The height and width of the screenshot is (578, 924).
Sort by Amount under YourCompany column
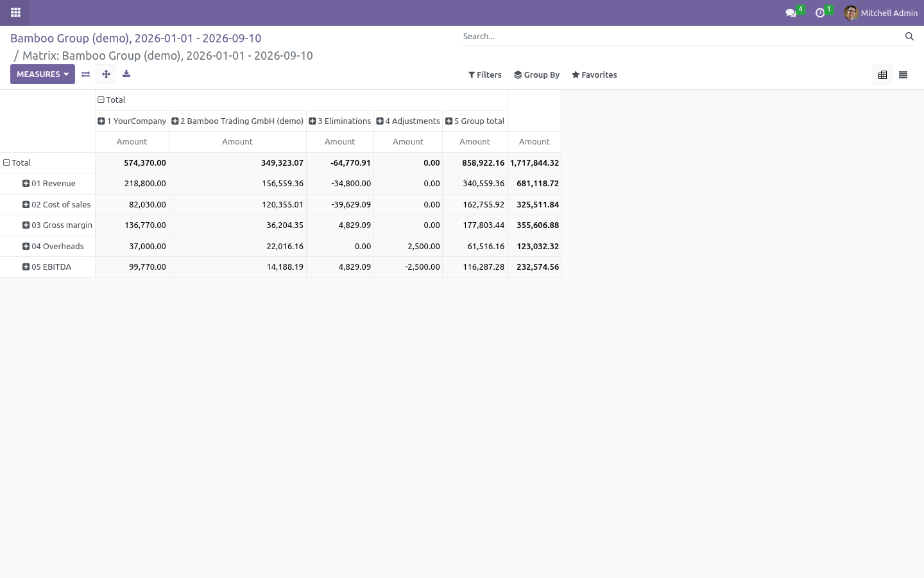(132, 142)
